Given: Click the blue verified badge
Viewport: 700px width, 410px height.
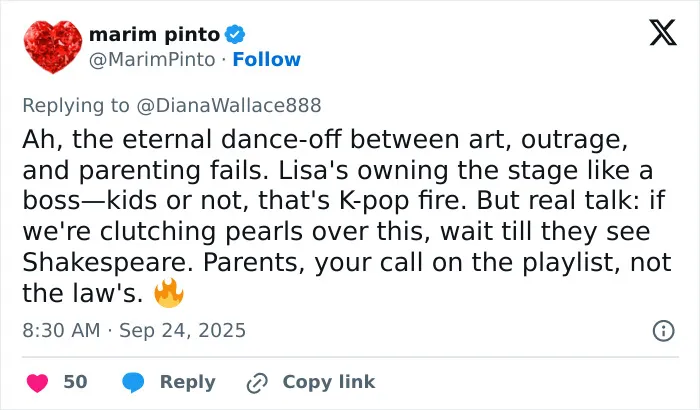Looking at the screenshot, I should pyautogui.click(x=235, y=34).
